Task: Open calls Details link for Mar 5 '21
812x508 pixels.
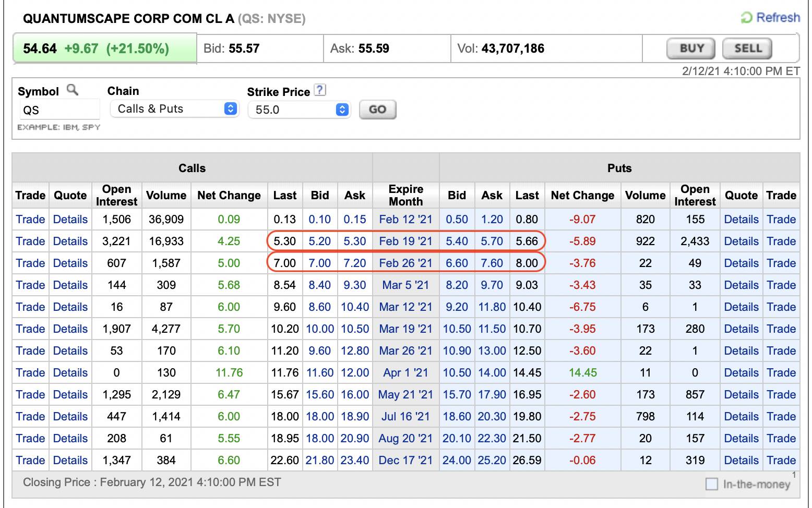Action: 70,285
